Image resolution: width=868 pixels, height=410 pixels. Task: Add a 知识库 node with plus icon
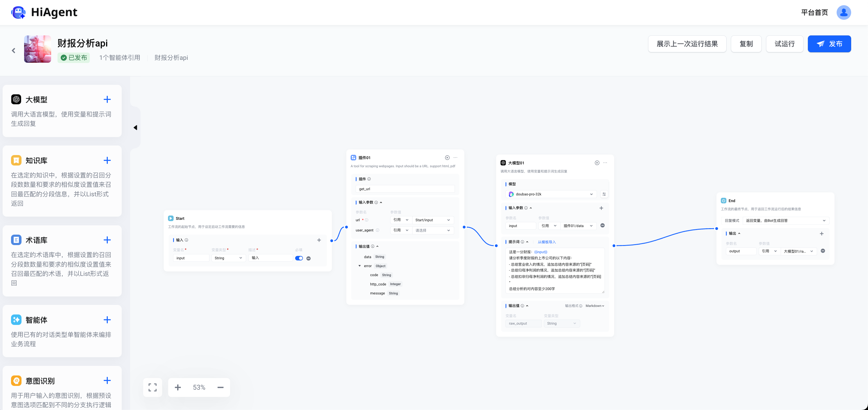tap(107, 160)
